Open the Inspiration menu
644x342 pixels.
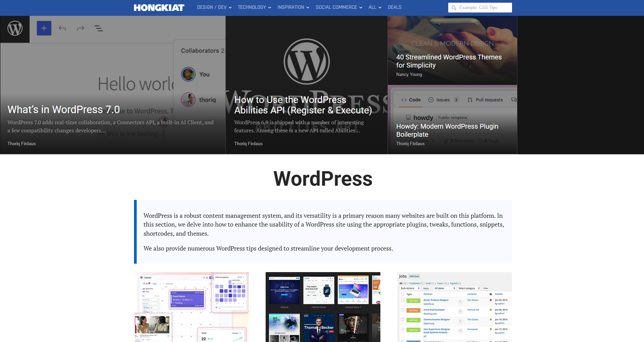tap(291, 7)
